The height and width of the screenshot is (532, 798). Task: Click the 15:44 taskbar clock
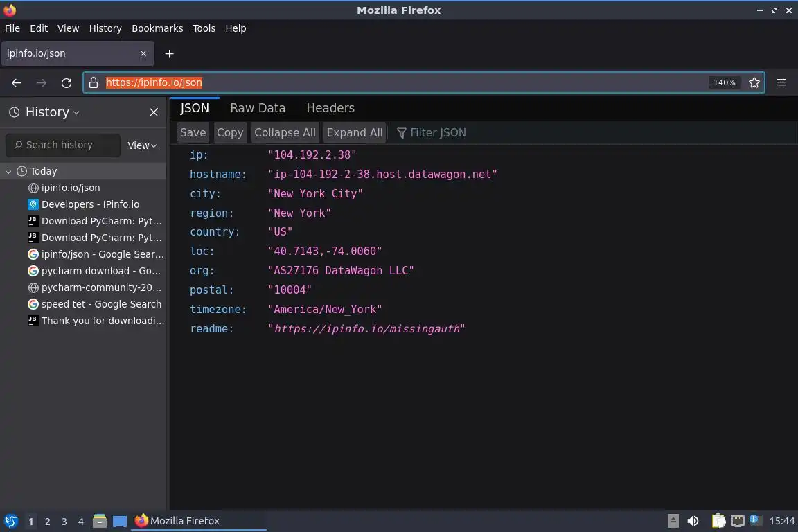(781, 521)
